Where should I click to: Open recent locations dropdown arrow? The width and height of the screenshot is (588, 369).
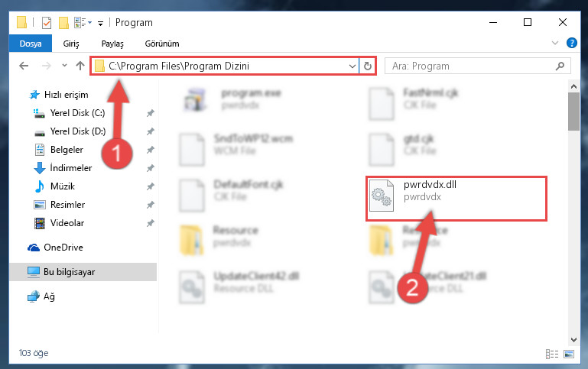click(x=64, y=66)
